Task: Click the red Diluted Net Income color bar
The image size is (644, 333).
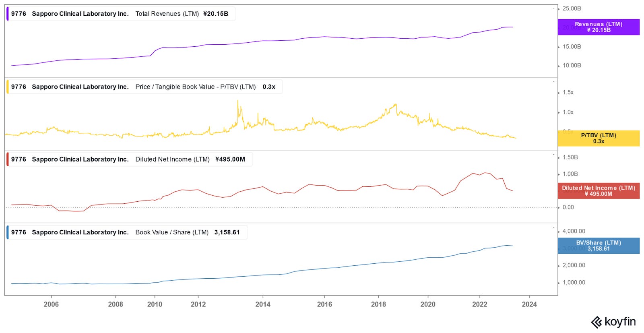Action: 7,159
